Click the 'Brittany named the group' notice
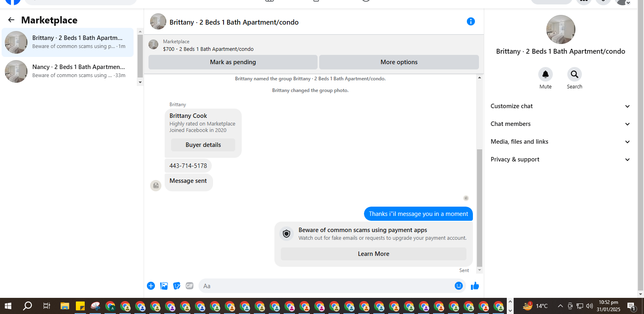644x314 pixels. (310, 79)
